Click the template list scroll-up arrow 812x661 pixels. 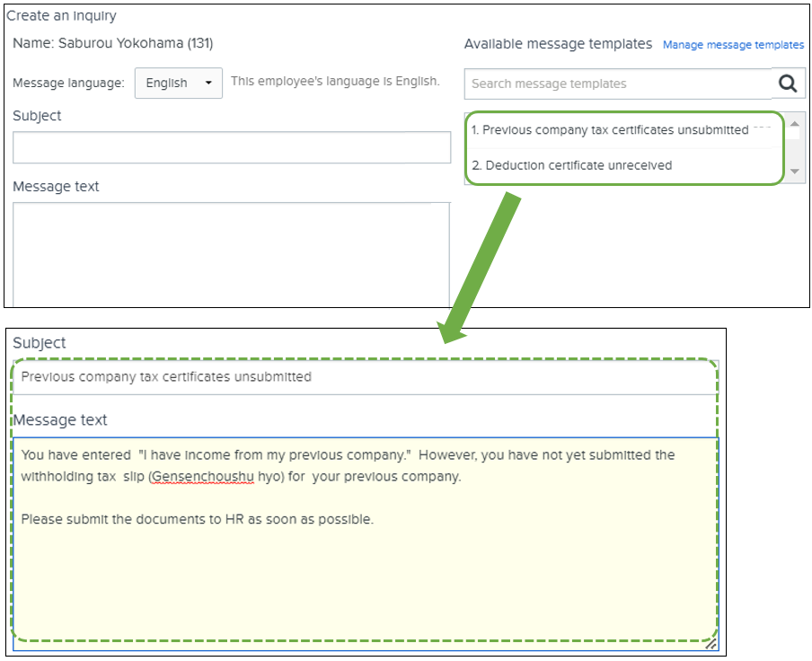[794, 123]
